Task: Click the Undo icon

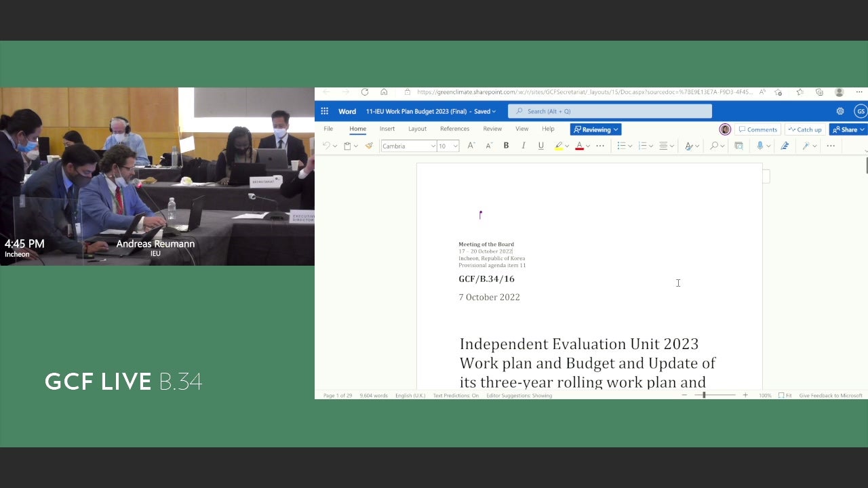Action: [x=326, y=146]
